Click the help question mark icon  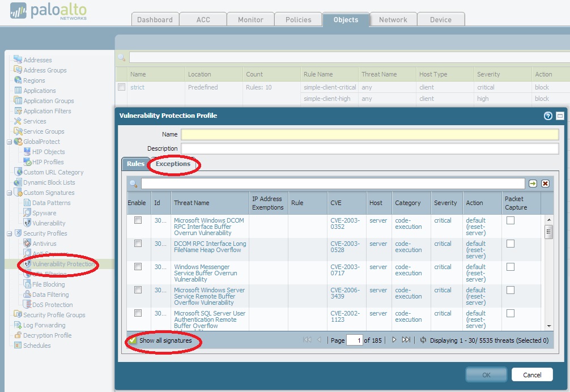click(x=548, y=116)
